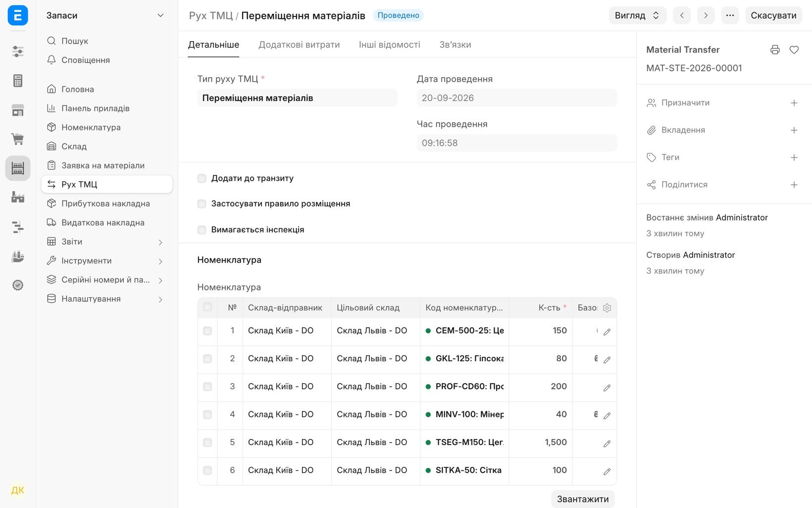Open Прибуткова накладна in sidebar
The width and height of the screenshot is (812, 508).
pyautogui.click(x=107, y=204)
